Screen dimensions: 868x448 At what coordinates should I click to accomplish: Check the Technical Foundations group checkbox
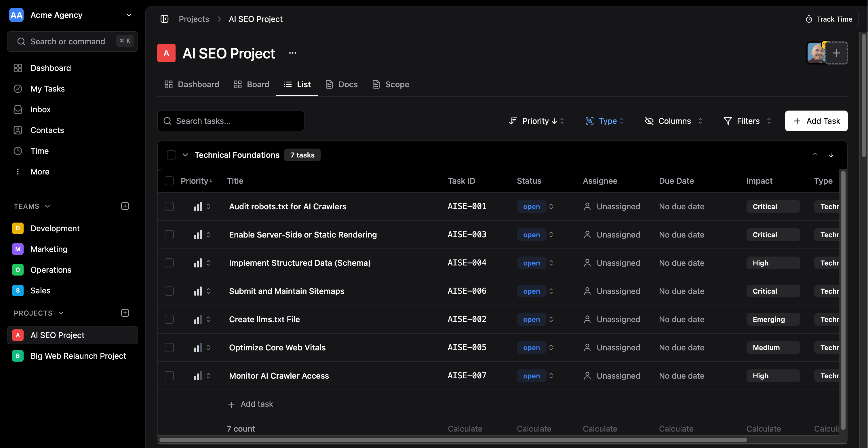[171, 155]
